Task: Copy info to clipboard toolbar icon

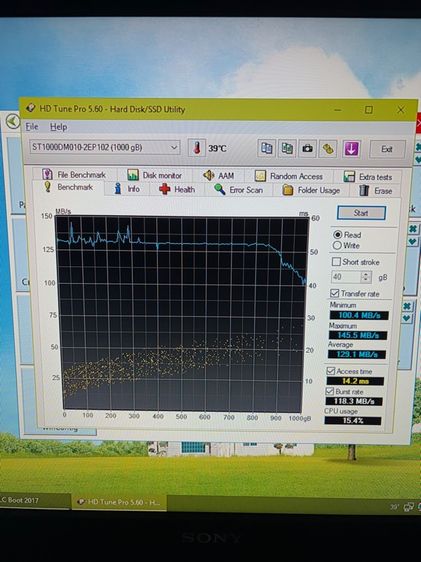Action: (x=266, y=148)
